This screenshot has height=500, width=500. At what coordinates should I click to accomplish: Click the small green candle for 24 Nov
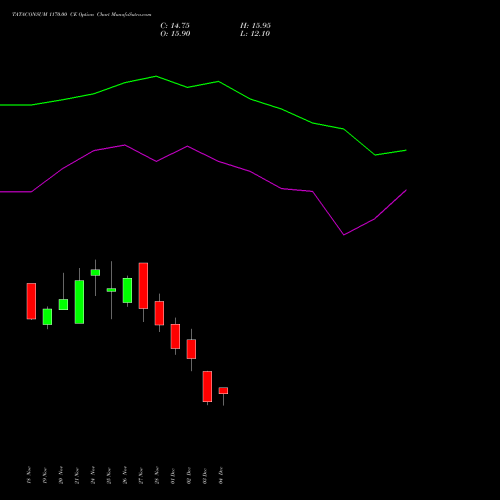(95, 273)
